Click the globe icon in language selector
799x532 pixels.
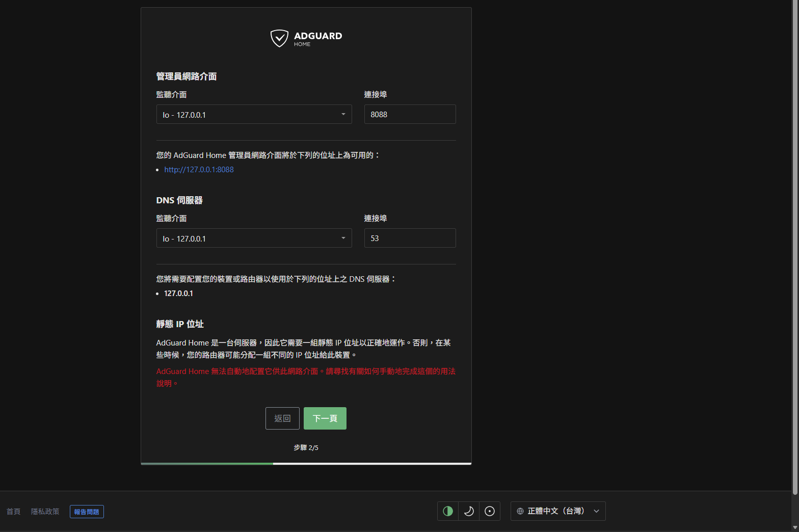pos(520,511)
